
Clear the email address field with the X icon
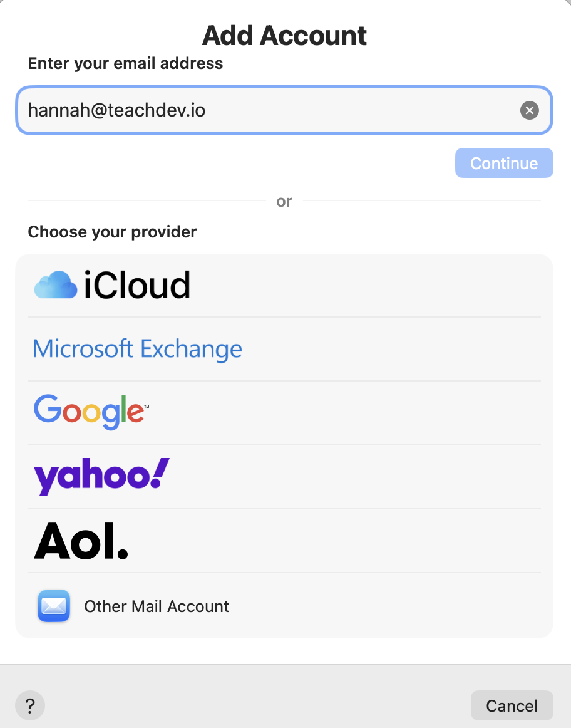tap(529, 111)
